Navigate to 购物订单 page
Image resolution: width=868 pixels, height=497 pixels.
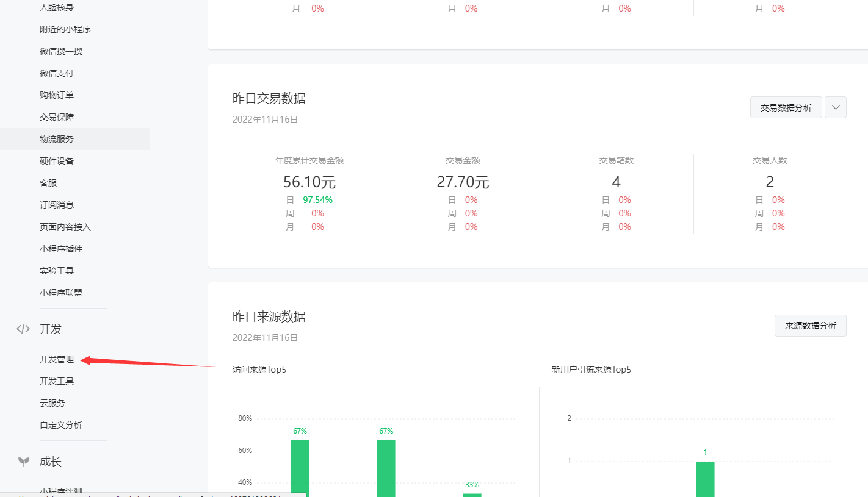click(57, 95)
